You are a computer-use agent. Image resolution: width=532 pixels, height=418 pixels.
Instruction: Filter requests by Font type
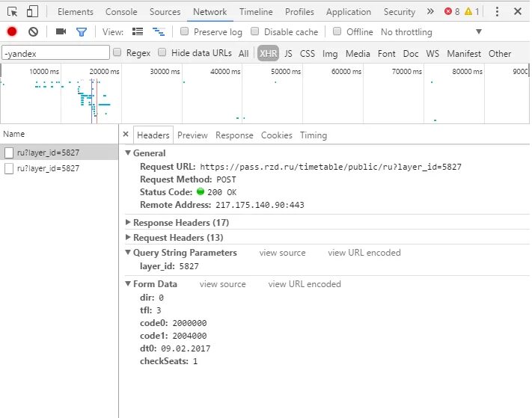(x=386, y=54)
